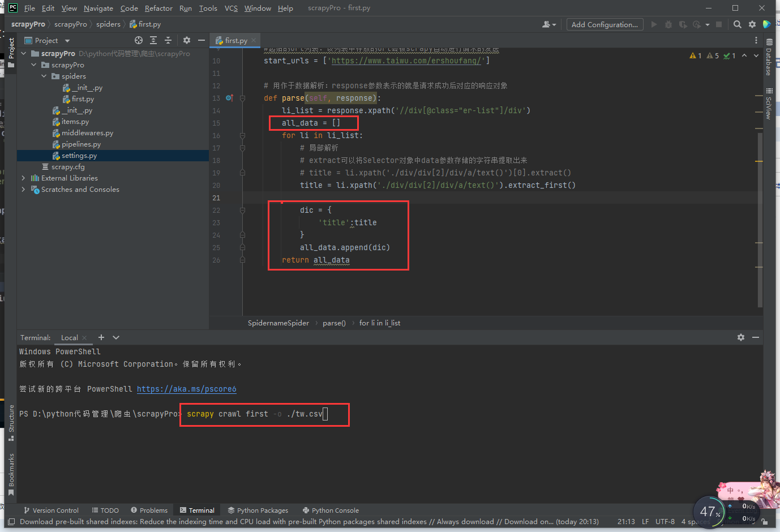Click Collapse All in the Project panel header
This screenshot has width=780, height=532.
click(x=168, y=40)
